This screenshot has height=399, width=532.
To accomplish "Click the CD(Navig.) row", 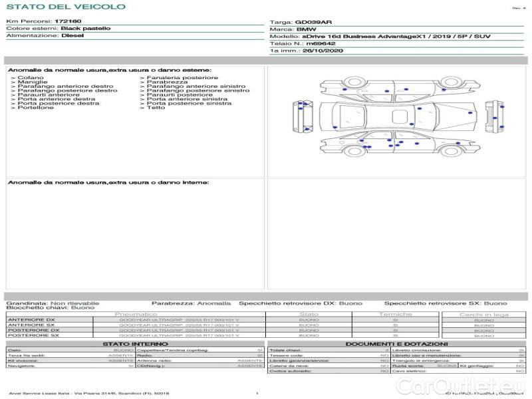I will pos(200,366).
